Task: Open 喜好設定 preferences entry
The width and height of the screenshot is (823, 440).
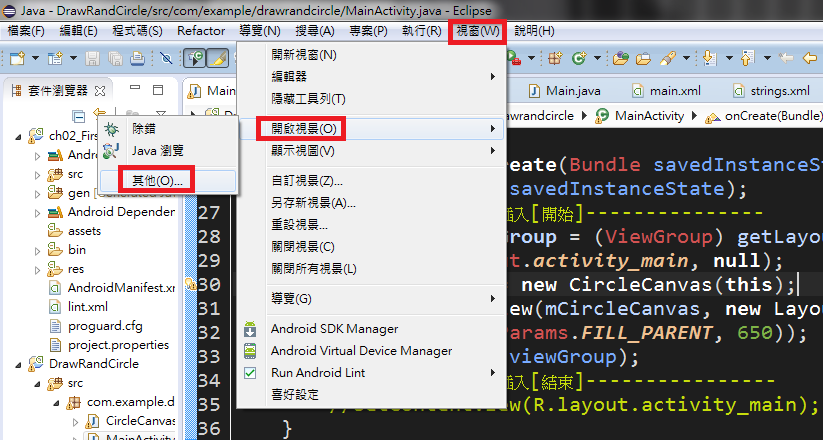Action: (371, 395)
